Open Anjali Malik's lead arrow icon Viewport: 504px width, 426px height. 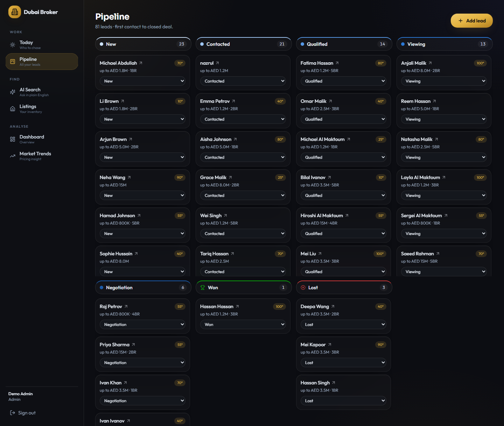click(430, 63)
